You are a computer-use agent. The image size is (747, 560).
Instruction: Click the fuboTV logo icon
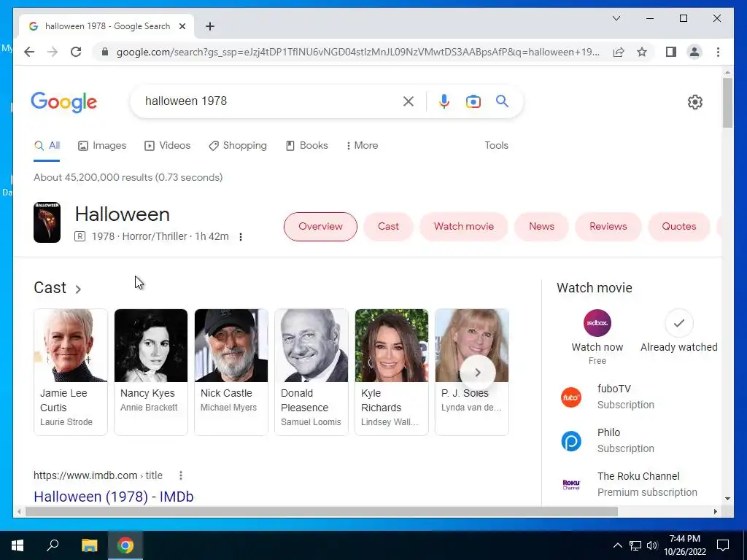(570, 397)
